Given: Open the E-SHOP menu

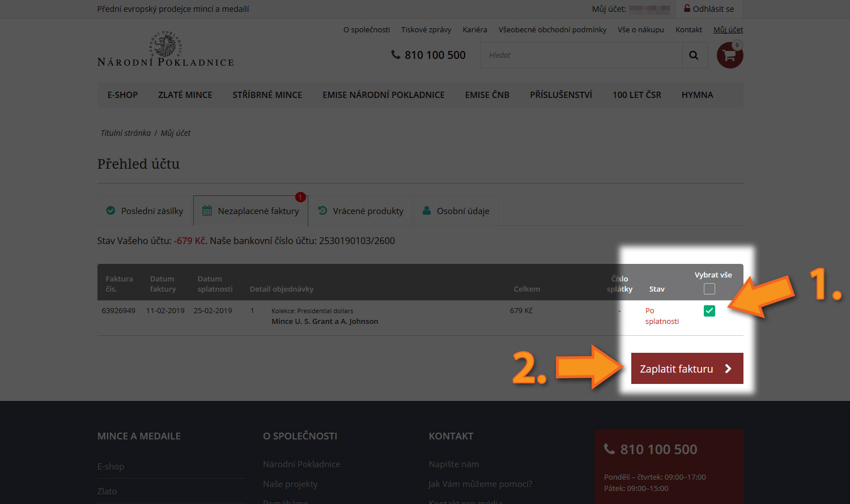Looking at the screenshot, I should [122, 95].
